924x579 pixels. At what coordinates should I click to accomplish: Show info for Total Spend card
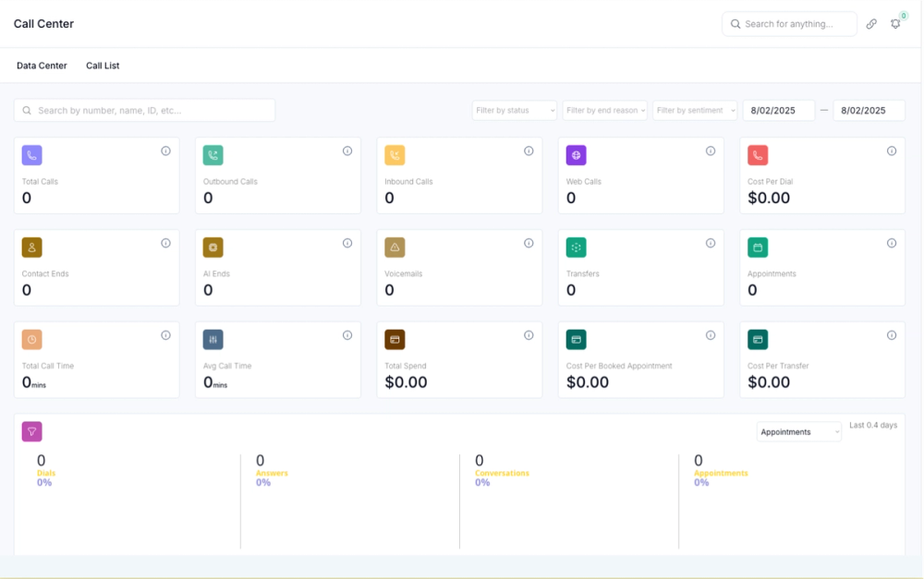(x=529, y=335)
